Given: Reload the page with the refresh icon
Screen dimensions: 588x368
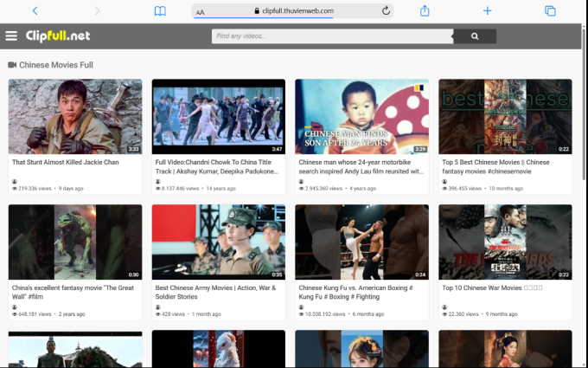Looking at the screenshot, I should (386, 11).
